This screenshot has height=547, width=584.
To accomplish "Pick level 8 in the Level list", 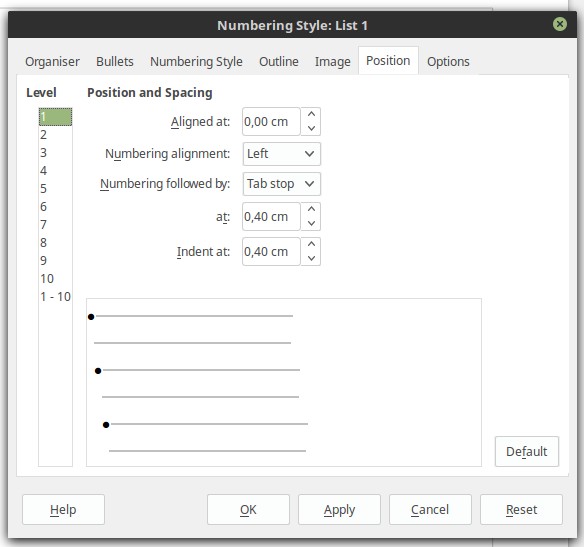I will coord(55,242).
